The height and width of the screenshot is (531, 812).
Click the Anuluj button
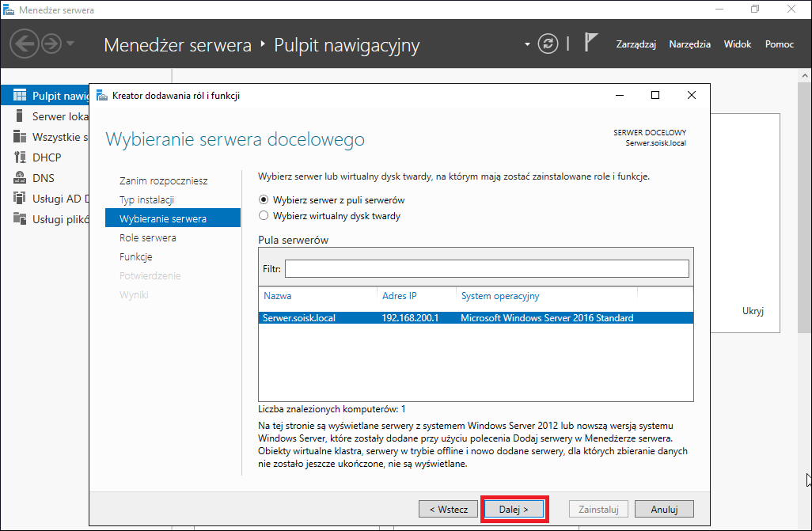tap(665, 510)
